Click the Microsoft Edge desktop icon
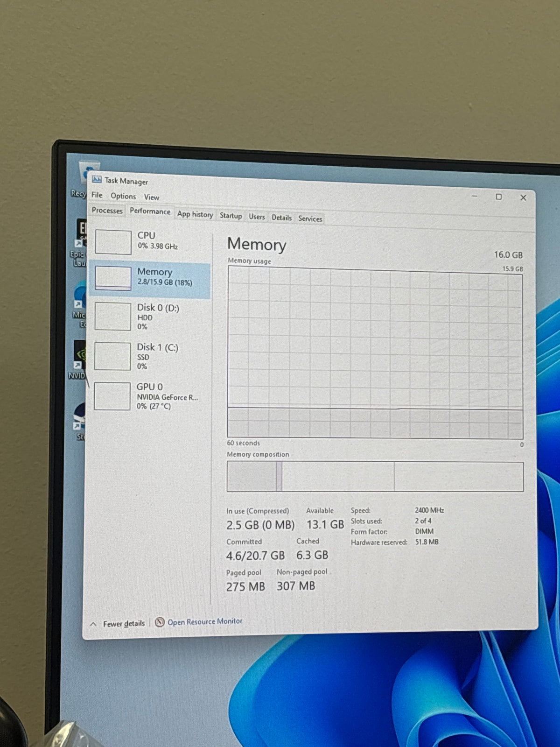The image size is (560, 747). (x=80, y=305)
